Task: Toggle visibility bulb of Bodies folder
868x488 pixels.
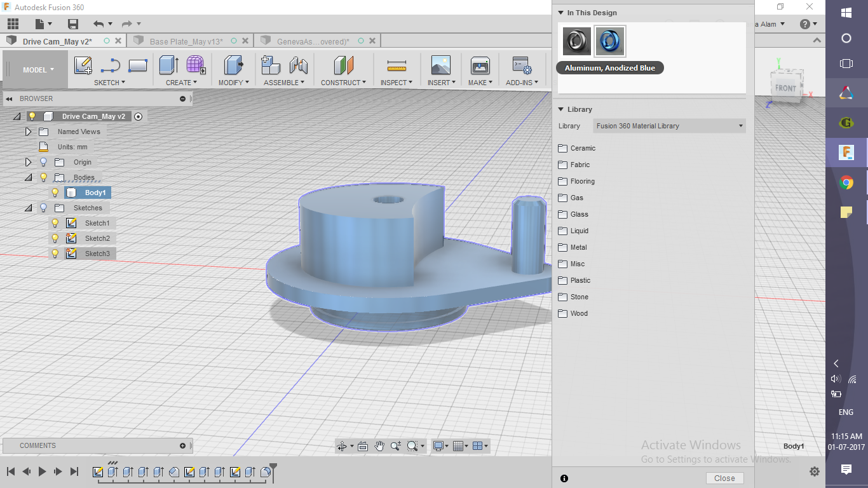Action: [43, 177]
